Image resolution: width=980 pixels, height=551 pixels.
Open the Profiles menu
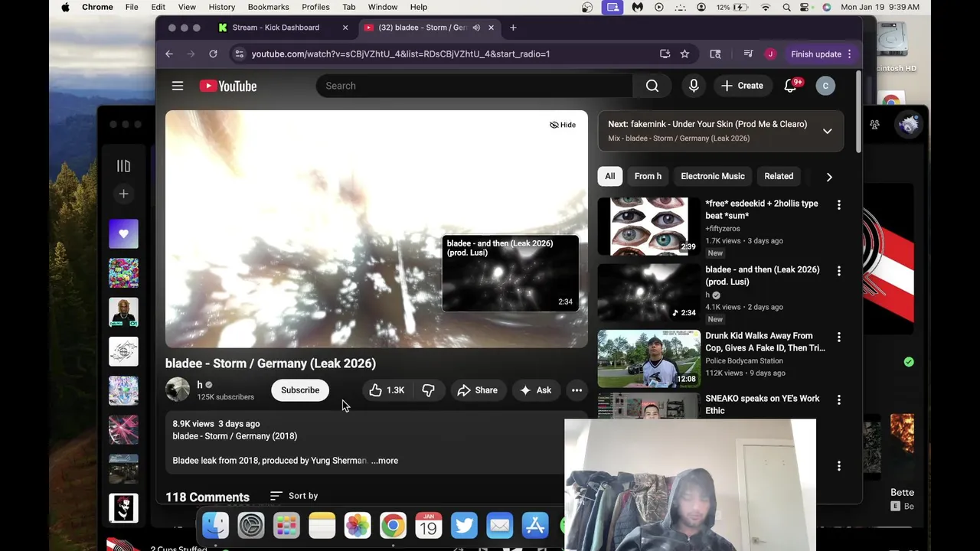pos(315,7)
